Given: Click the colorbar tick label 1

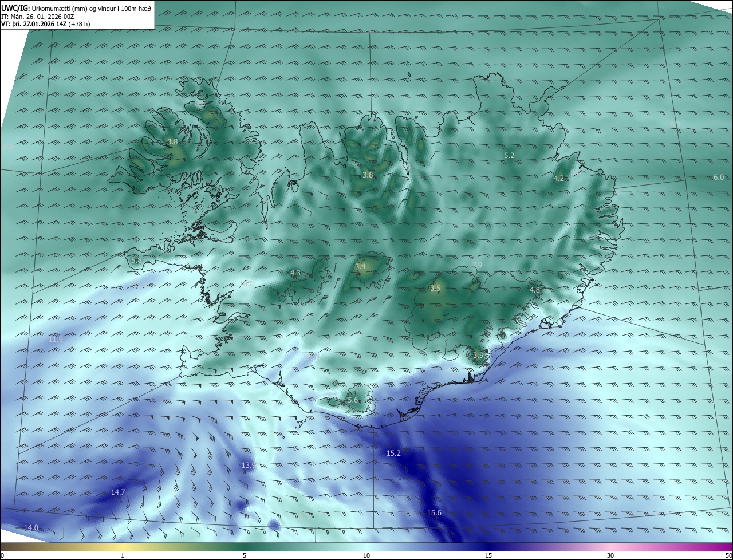Looking at the screenshot, I should (x=123, y=555).
